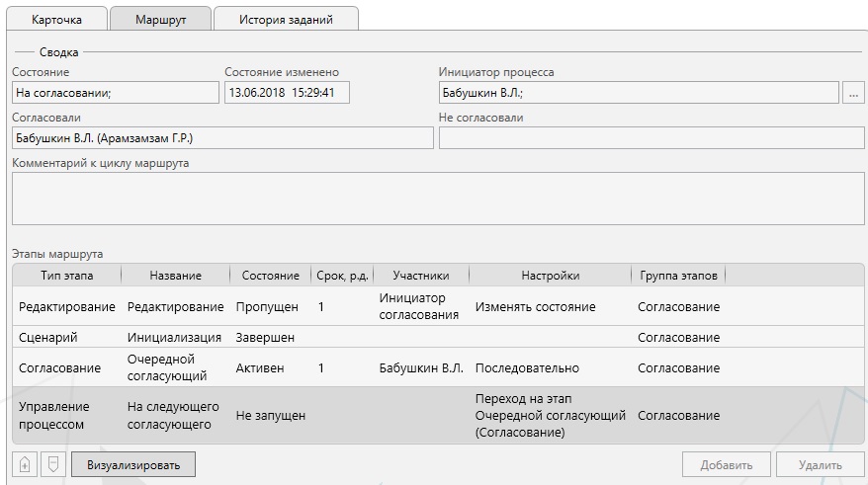This screenshot has height=485, width=868.
Task: Switch to the Карточка tab
Action: pyautogui.click(x=56, y=20)
